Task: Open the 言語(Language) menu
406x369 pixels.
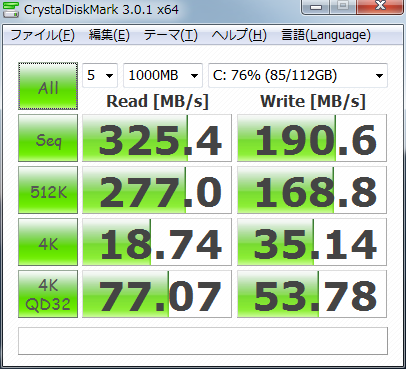Action: tap(326, 35)
